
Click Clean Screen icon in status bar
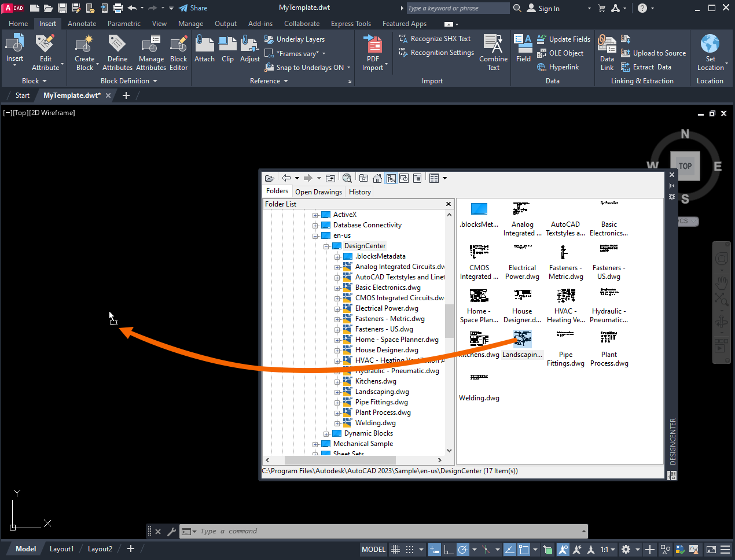(x=711, y=549)
